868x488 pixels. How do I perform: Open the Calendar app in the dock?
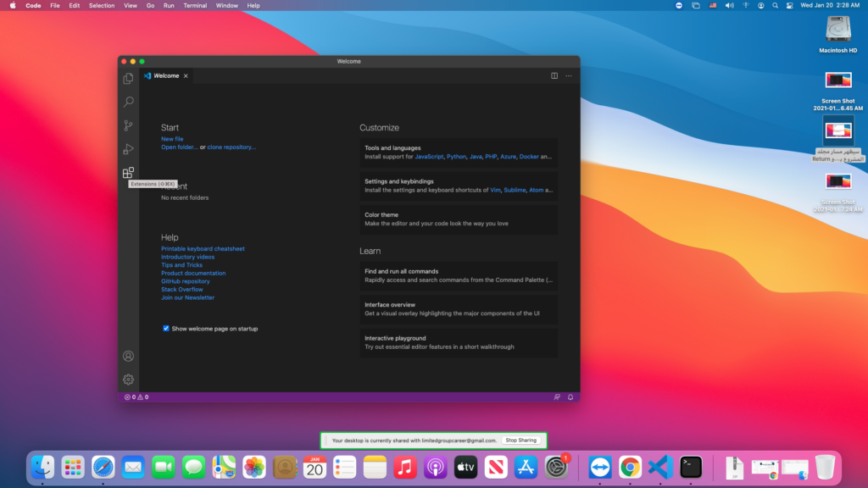click(x=314, y=468)
